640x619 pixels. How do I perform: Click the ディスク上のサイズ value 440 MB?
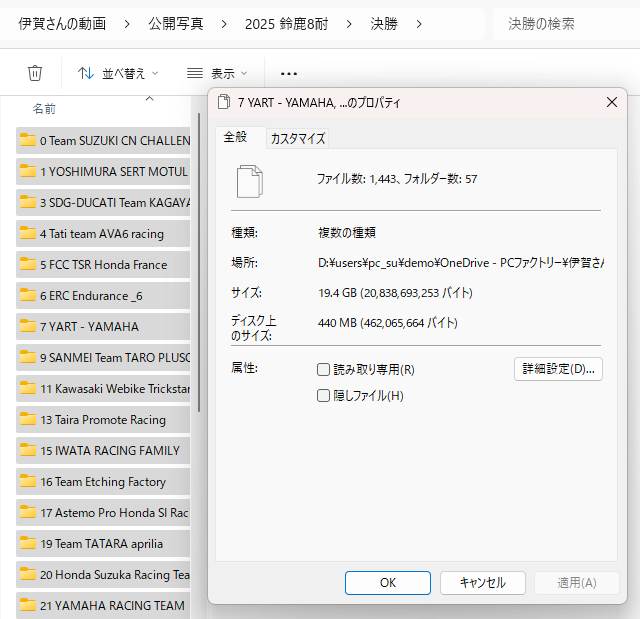pos(388,323)
